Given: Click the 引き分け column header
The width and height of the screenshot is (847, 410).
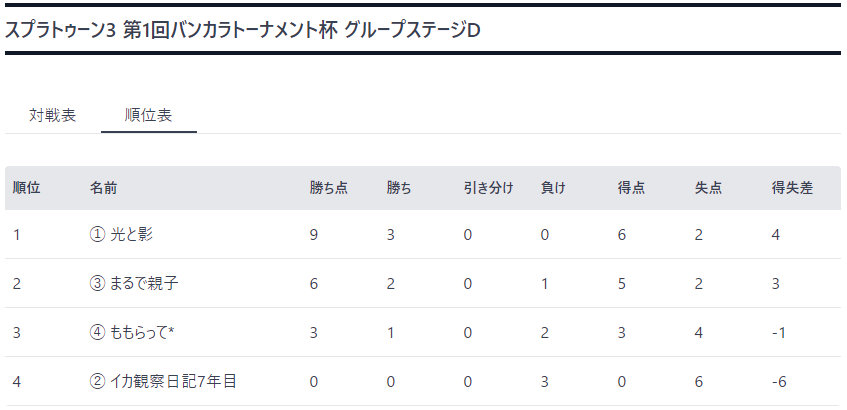Looking at the screenshot, I should pyautogui.click(x=488, y=188).
